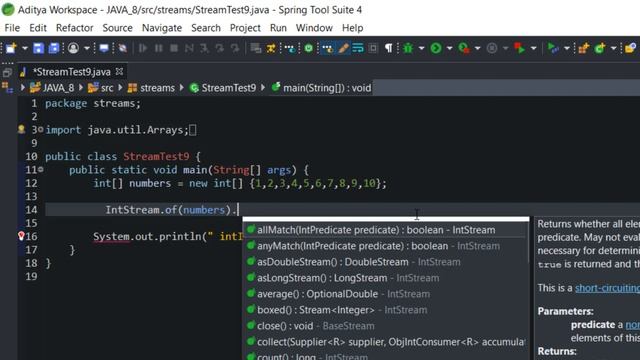
Task: Click the Run External Tools icon
Action: click(x=553, y=48)
